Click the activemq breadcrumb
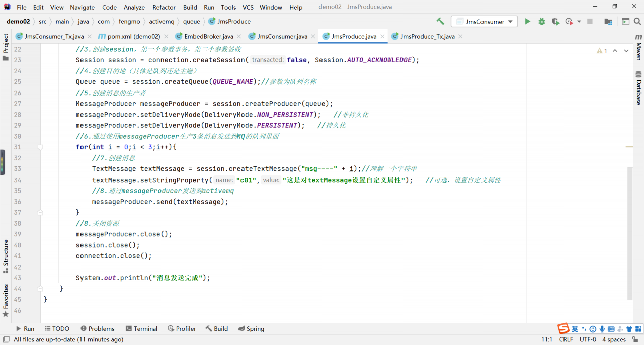 pos(162,22)
